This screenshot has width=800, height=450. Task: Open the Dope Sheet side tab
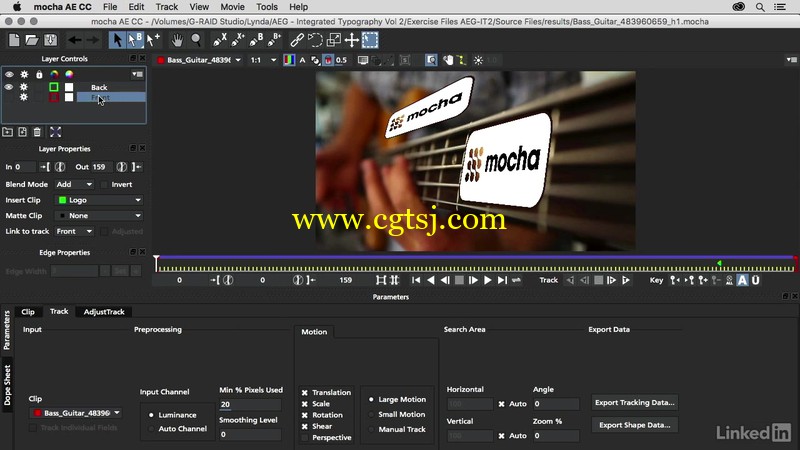pos(7,385)
